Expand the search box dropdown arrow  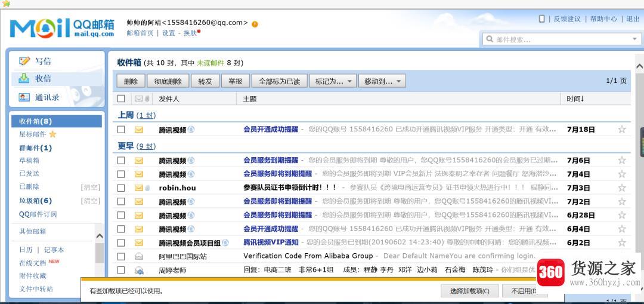[x=634, y=39]
